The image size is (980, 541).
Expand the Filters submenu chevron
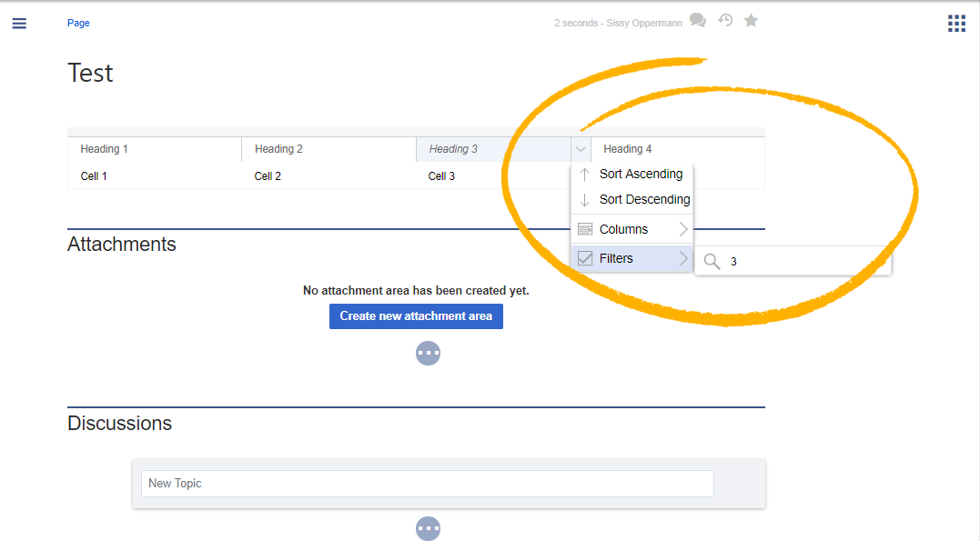coord(683,258)
